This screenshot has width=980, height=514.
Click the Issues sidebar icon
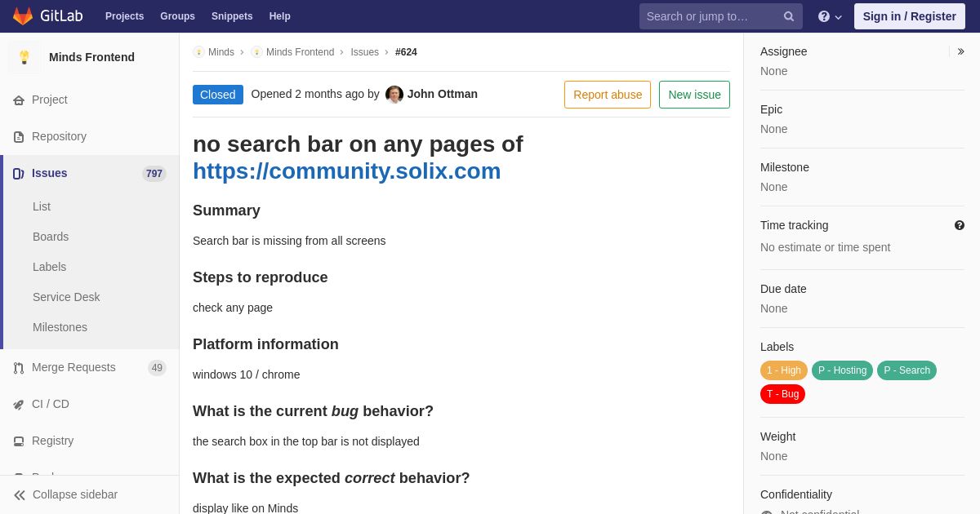tap(19, 174)
